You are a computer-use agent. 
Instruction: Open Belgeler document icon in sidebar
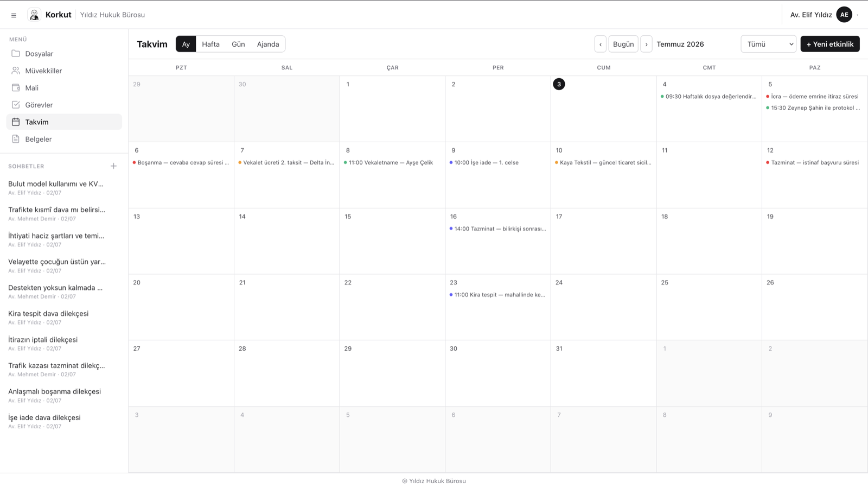click(x=16, y=139)
